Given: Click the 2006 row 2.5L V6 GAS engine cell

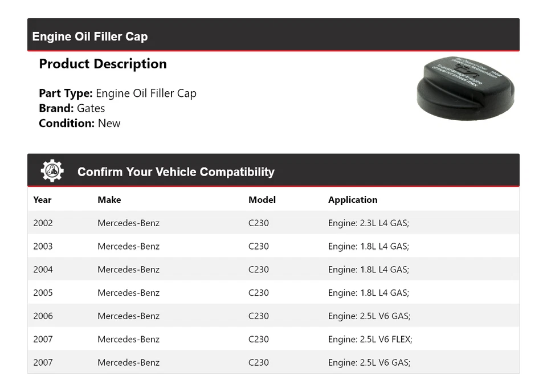Looking at the screenshot, I should tap(369, 316).
